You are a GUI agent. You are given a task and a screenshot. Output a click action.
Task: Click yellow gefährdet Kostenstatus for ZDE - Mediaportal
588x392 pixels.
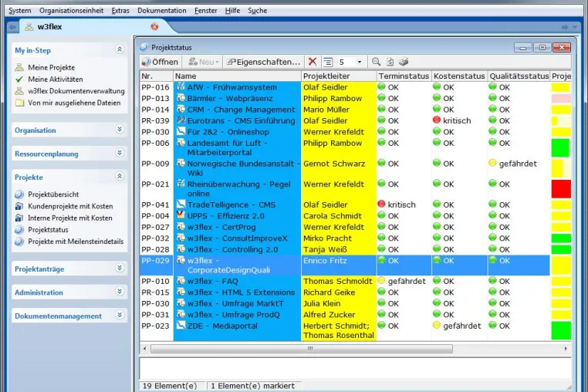pos(437,325)
